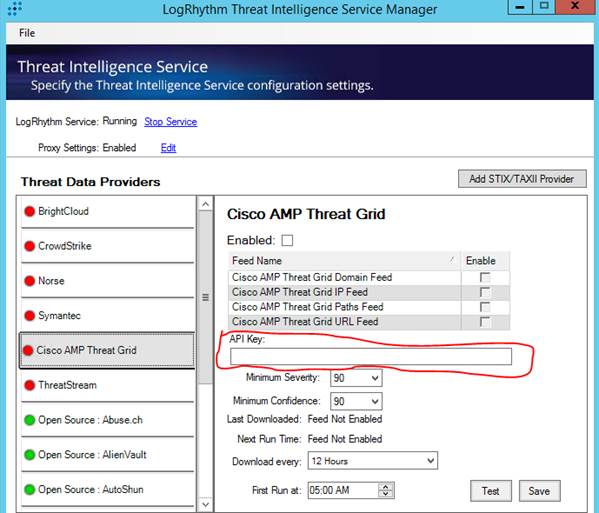Click the provider list scrollbar thumb
The height and width of the screenshot is (513, 599).
(206, 297)
